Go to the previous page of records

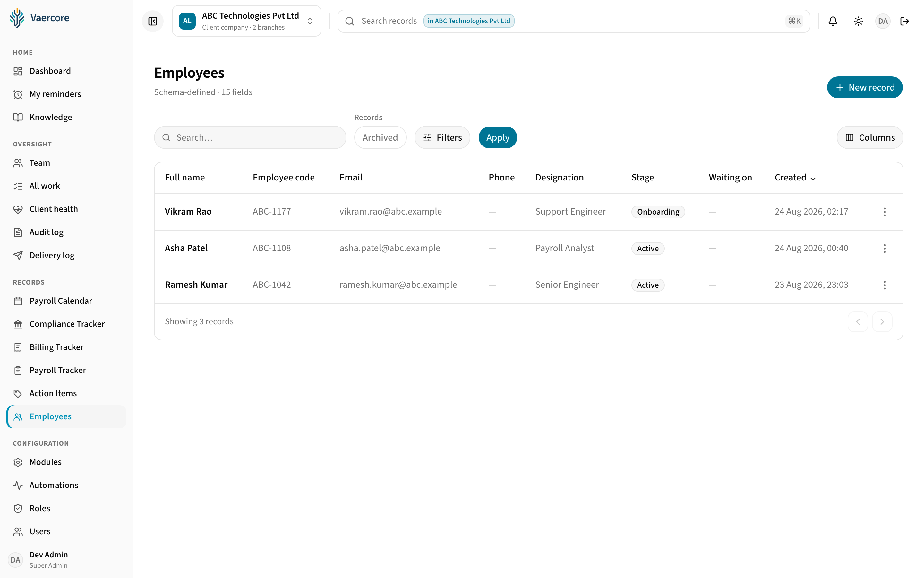(x=858, y=321)
